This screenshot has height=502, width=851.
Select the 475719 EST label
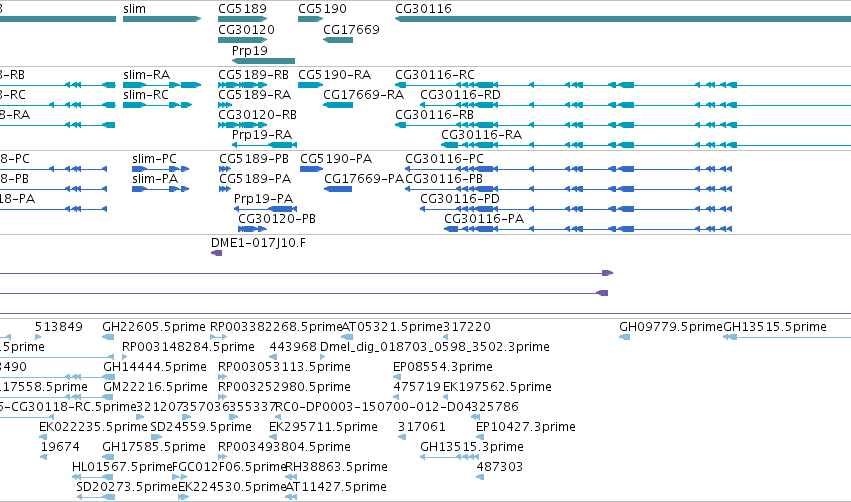417,387
